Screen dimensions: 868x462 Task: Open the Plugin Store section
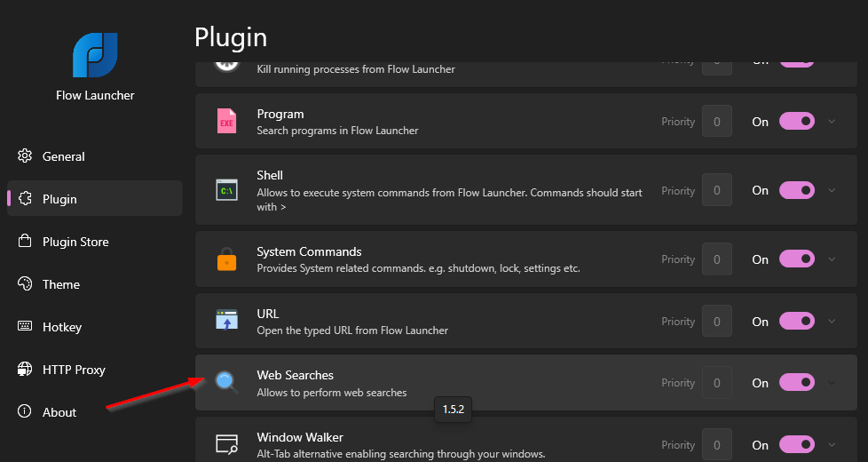[75, 242]
